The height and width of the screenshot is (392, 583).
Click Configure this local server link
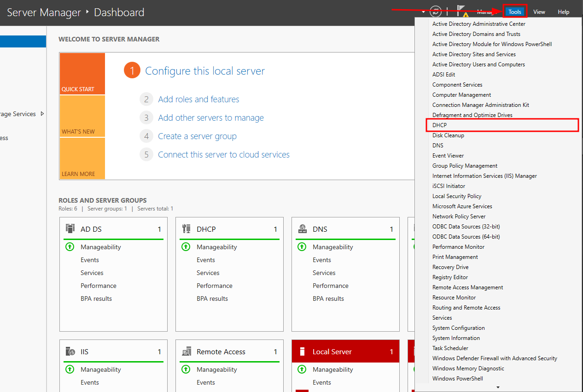pos(205,71)
